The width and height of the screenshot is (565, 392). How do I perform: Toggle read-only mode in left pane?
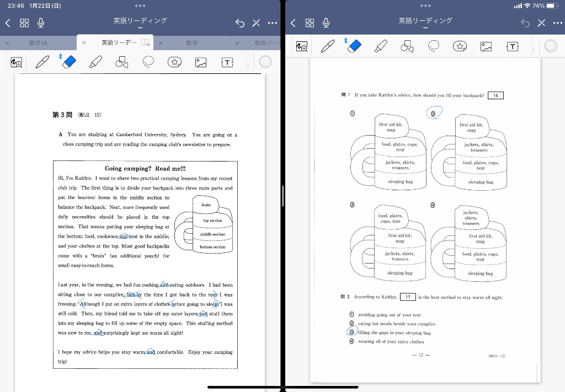coord(256,23)
